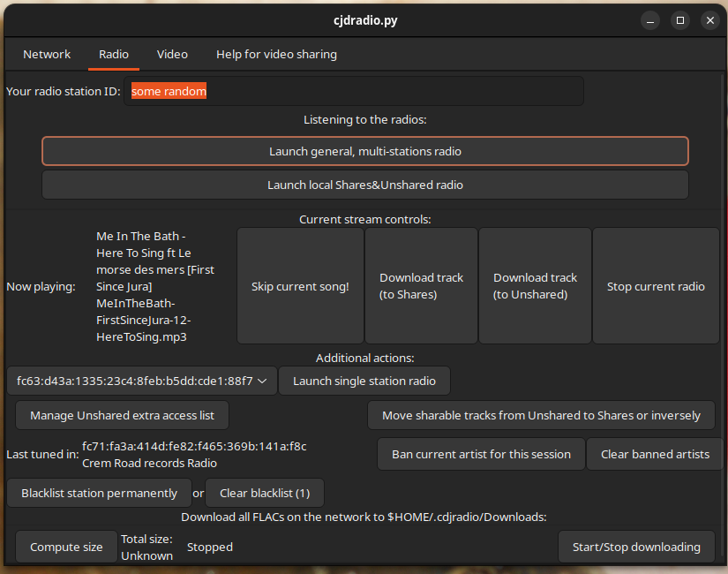Screen dimensions: 728x574
Task: Toggle Start/Stop downloading
Action: [636, 547]
